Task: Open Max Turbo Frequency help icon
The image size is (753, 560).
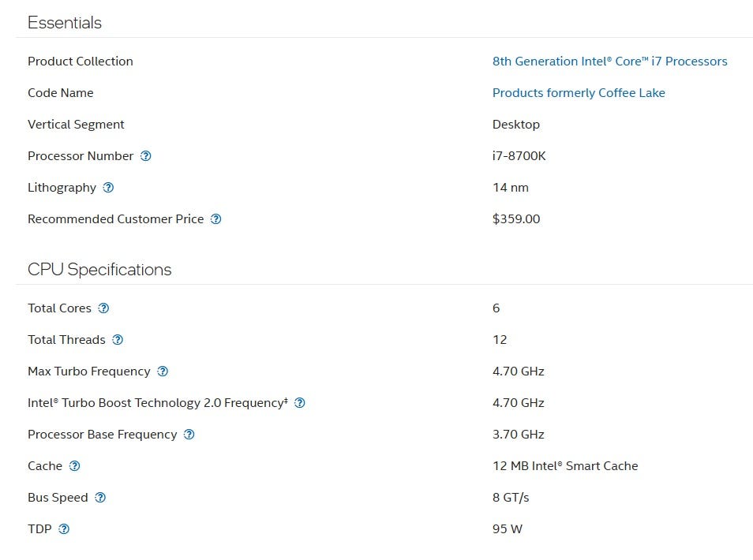Action: 163,371
